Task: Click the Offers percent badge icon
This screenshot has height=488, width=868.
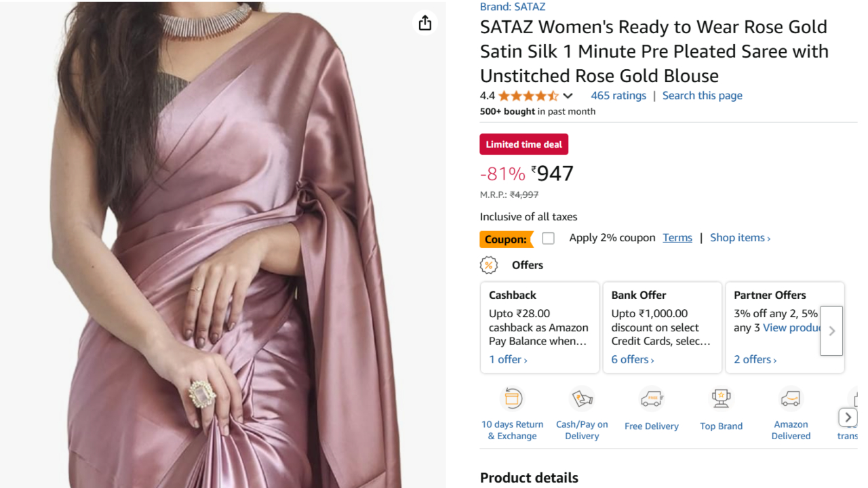Action: (489, 265)
